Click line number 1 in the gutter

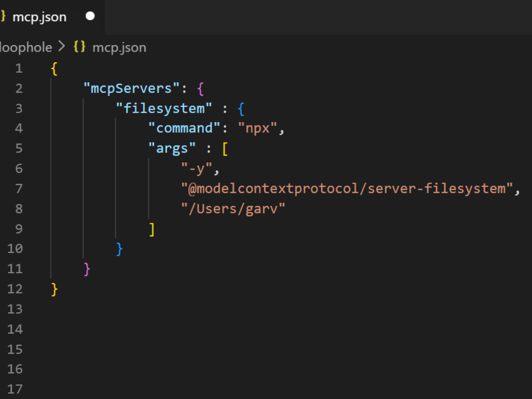point(18,68)
